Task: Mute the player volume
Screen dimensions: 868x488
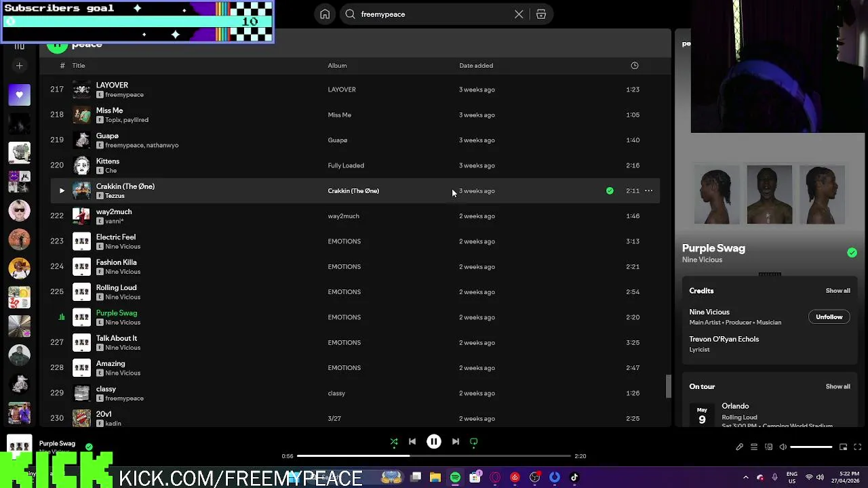Action: (783, 447)
